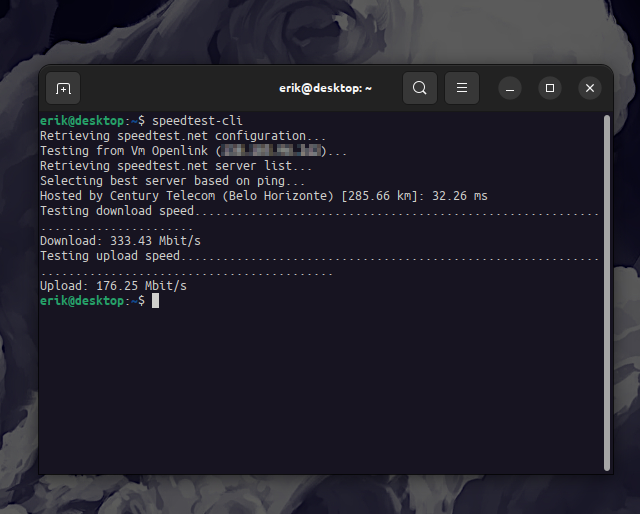Click the 'Testing from Vm Openlink' line
Viewport: 640px width, 514px height.
coord(193,151)
